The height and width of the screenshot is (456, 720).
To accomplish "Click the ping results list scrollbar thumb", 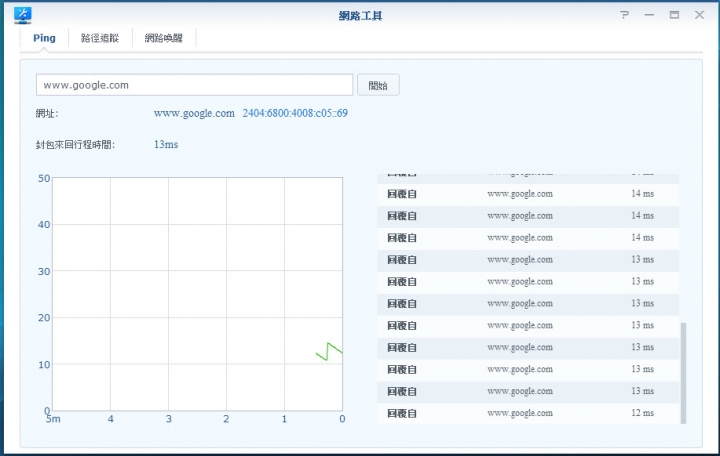I will coord(683,373).
